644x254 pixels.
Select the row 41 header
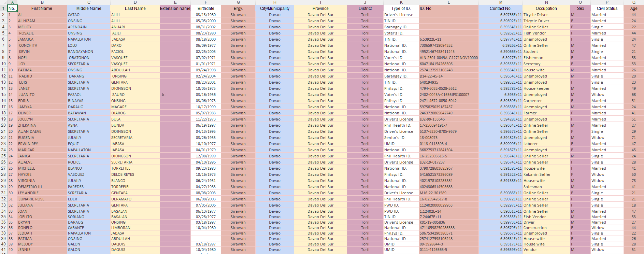pyautogui.click(x=3, y=250)
